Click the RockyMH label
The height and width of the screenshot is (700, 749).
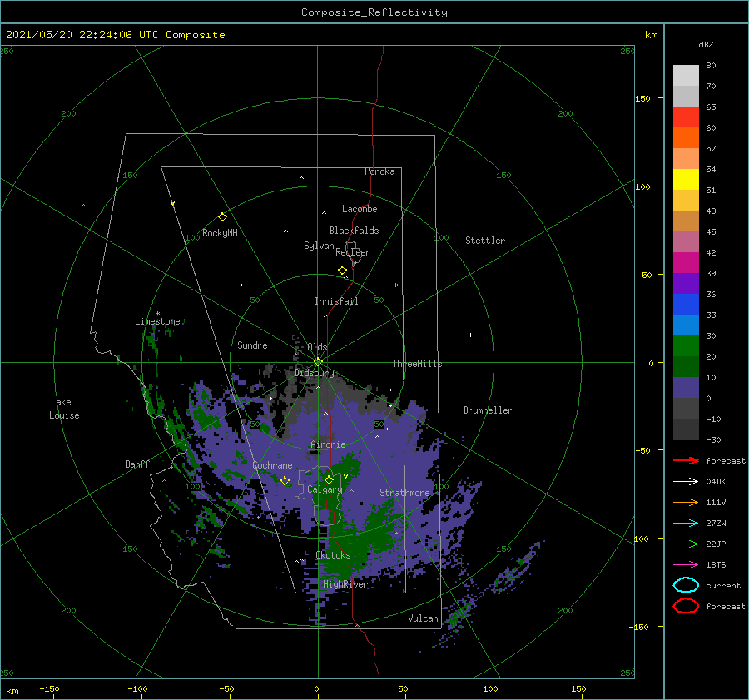pyautogui.click(x=220, y=233)
